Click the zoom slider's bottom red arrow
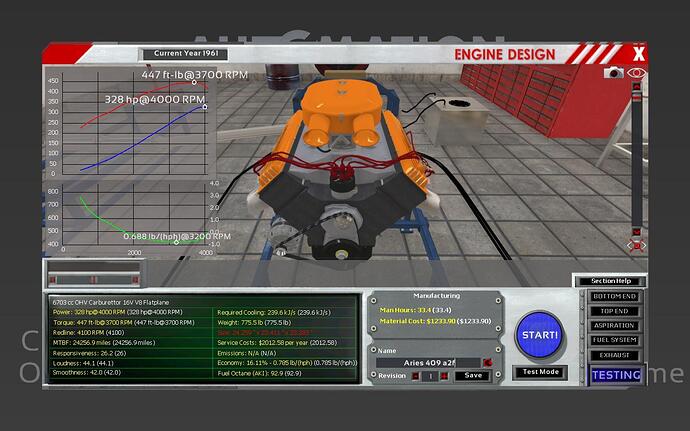Screen dimensions: 690x431 635,231
